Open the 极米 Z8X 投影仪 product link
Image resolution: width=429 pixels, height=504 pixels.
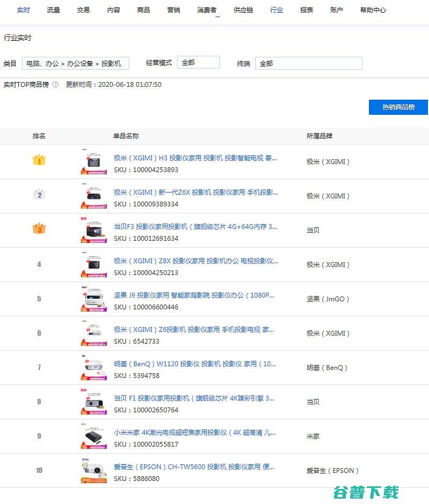(196, 261)
